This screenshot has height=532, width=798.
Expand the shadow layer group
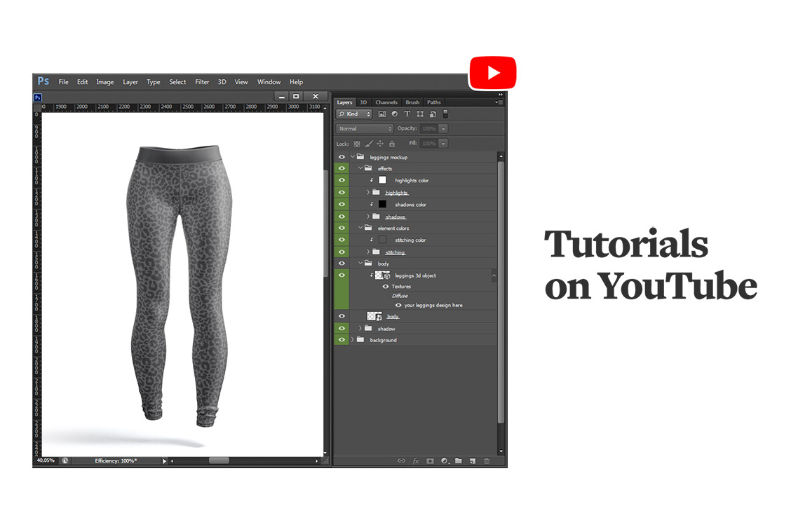[x=360, y=329]
